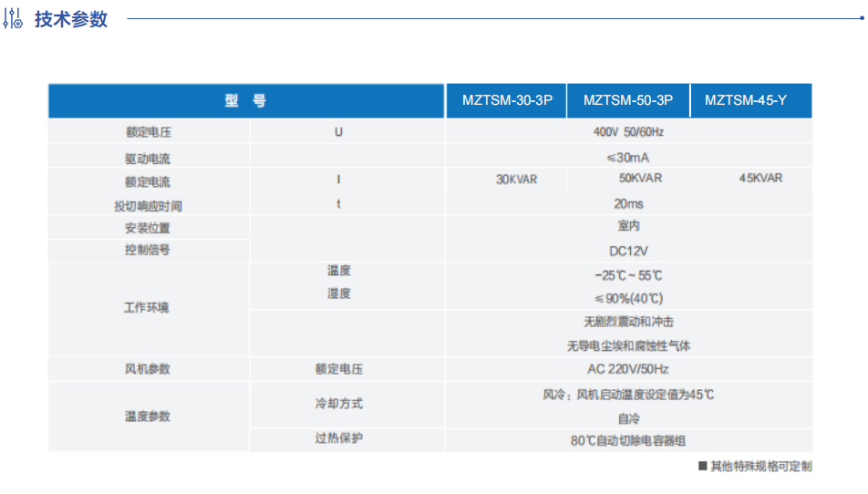Pick the 45KVAR rated current cell

pyautogui.click(x=760, y=178)
